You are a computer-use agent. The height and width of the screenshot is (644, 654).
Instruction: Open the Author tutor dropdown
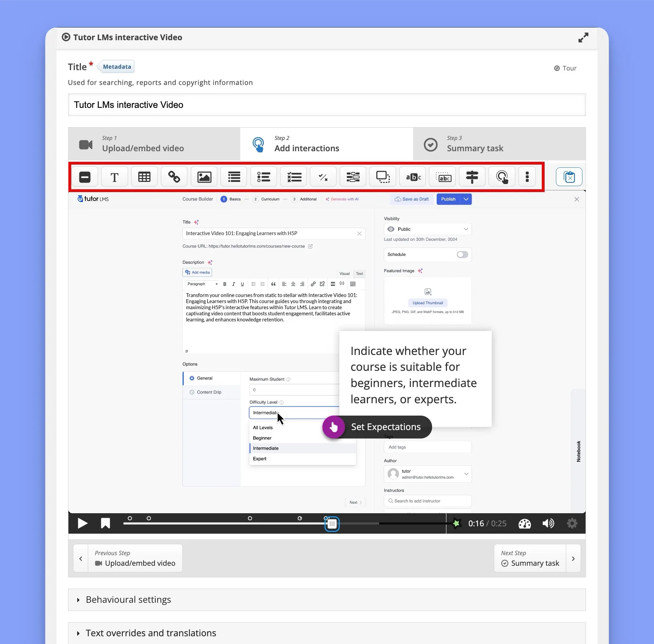[428, 474]
